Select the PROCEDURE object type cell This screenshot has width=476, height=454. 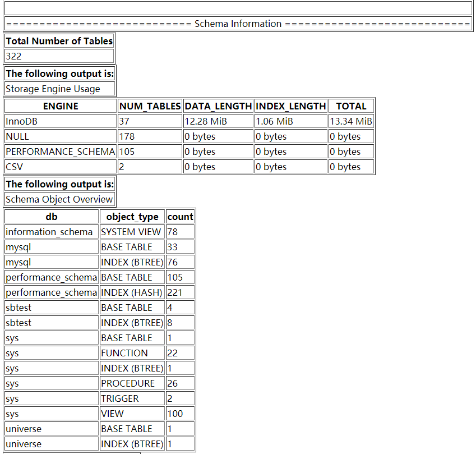[132, 383]
